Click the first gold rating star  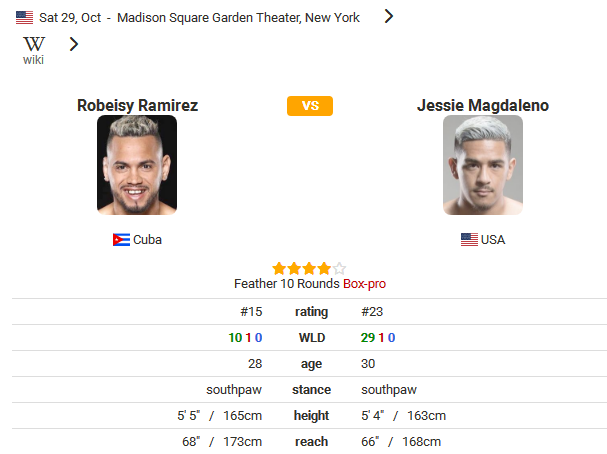point(279,268)
